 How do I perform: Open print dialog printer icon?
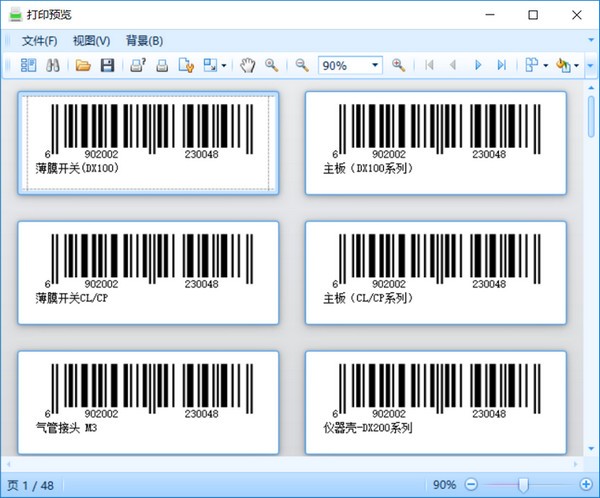pyautogui.click(x=138, y=65)
